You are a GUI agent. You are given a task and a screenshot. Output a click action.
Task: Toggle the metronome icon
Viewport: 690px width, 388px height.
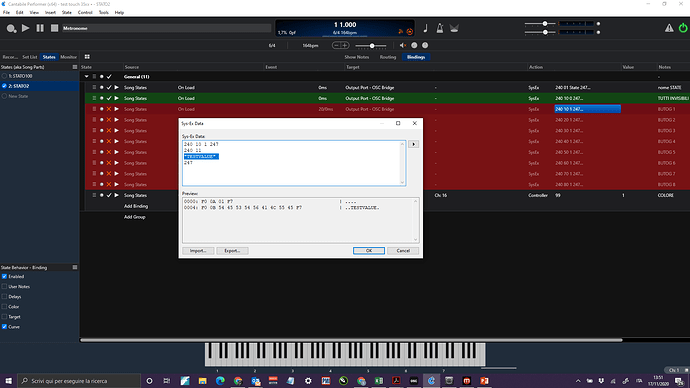(440, 28)
